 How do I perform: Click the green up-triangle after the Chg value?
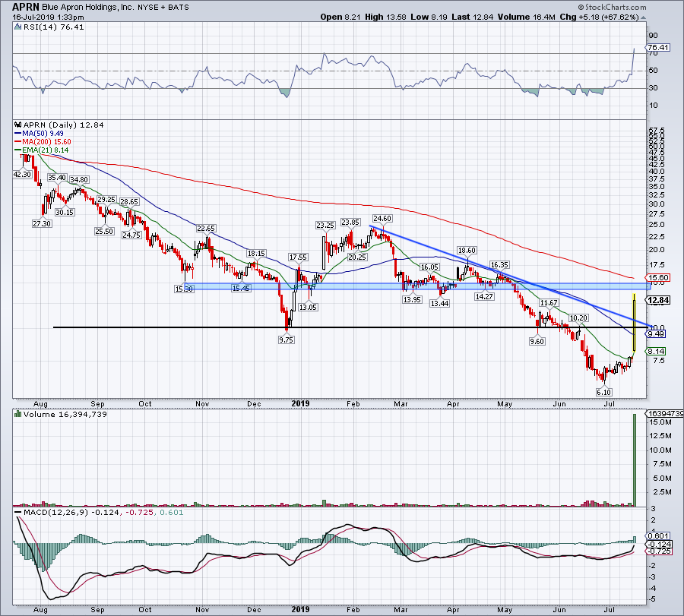[644, 17]
